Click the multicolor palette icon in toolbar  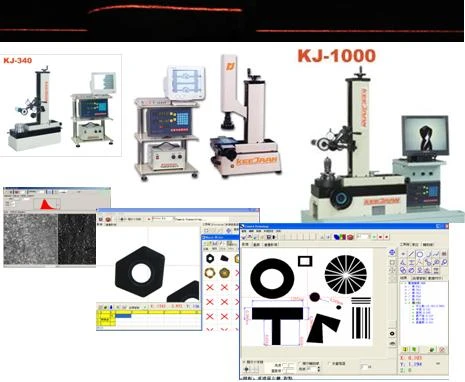point(343,237)
